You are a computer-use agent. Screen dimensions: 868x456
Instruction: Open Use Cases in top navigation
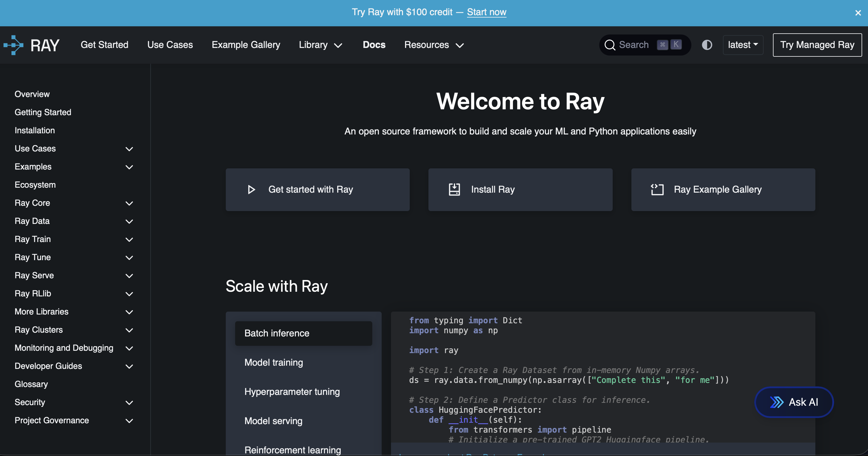click(170, 45)
